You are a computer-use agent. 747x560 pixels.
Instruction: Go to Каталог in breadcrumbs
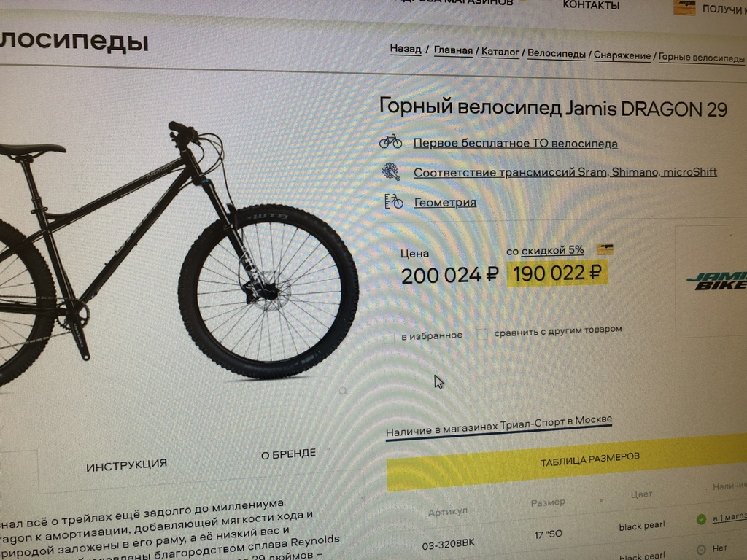pyautogui.click(x=500, y=52)
